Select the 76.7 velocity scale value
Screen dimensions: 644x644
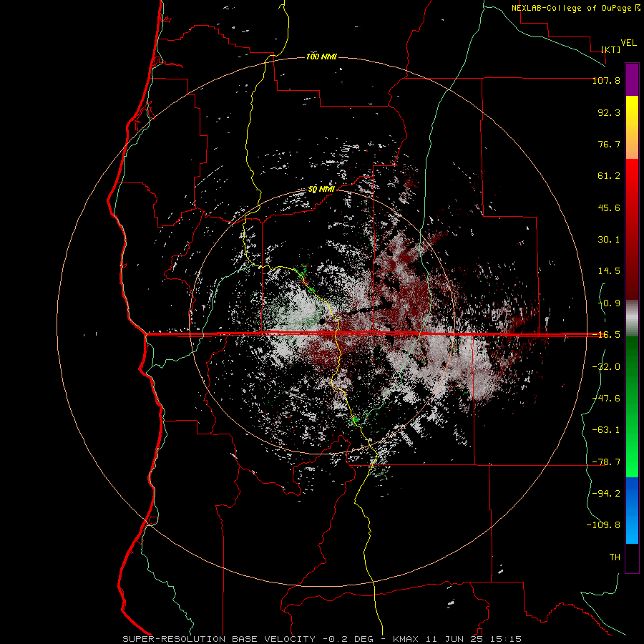[609, 144]
